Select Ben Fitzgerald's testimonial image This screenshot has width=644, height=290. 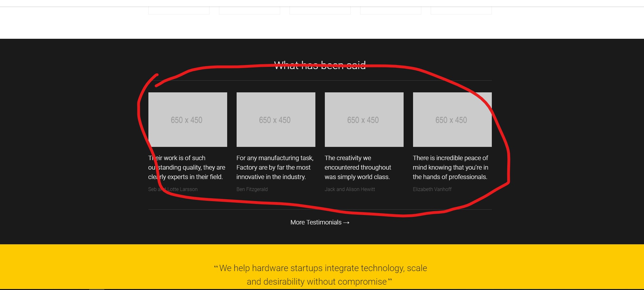click(276, 119)
